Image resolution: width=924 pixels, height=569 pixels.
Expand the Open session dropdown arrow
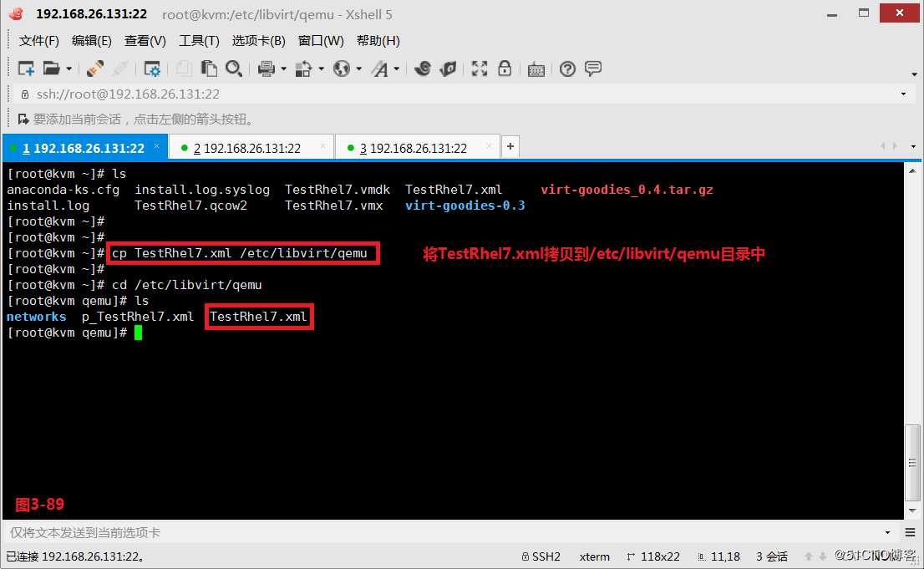click(69, 69)
